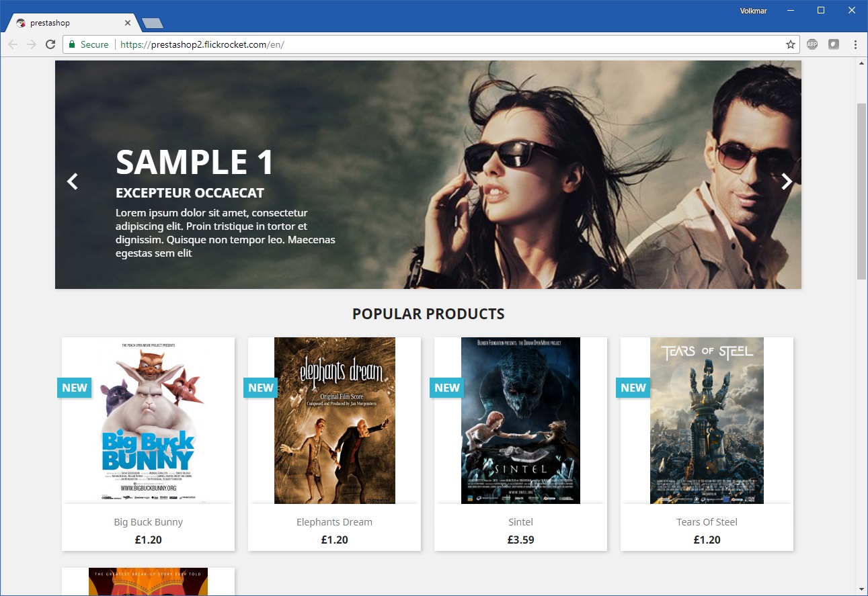The width and height of the screenshot is (868, 596).
Task: Open a new browser tab
Action: (153, 24)
